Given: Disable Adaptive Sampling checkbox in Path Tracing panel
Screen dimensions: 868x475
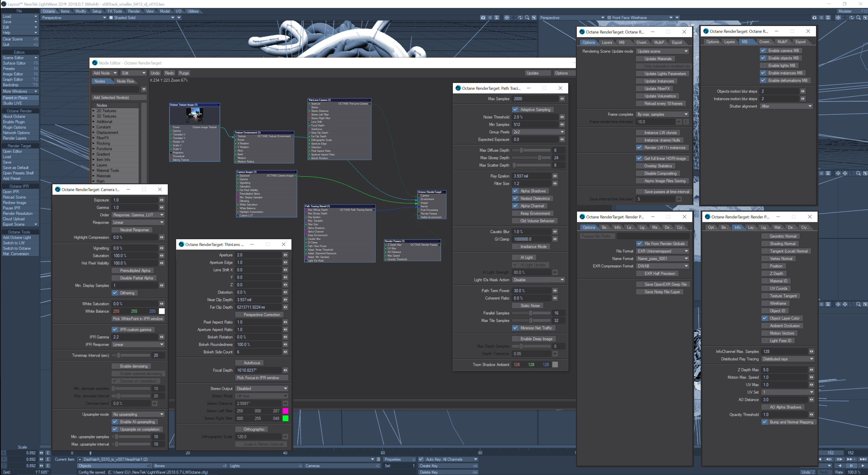Looking at the screenshot, I should pyautogui.click(x=515, y=109).
